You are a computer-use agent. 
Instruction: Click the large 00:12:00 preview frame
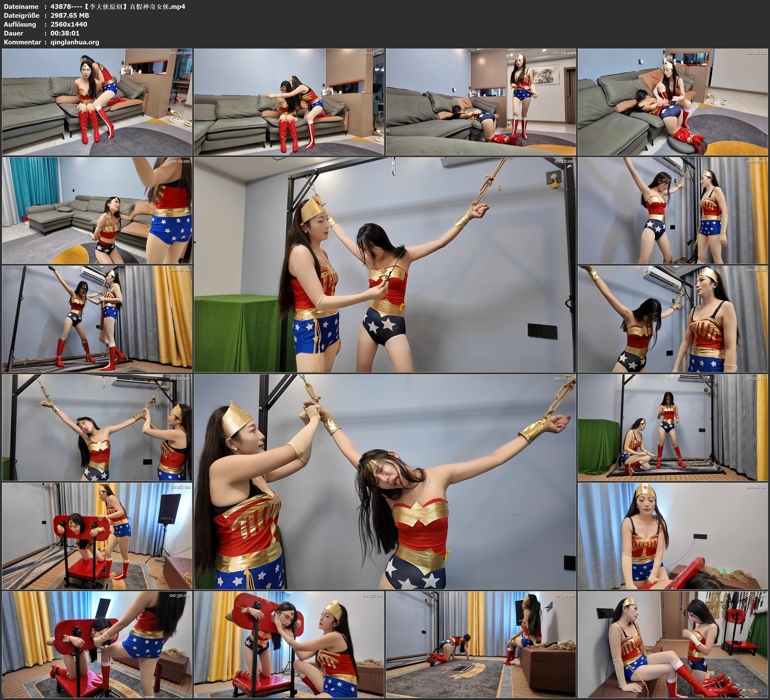(x=385, y=264)
